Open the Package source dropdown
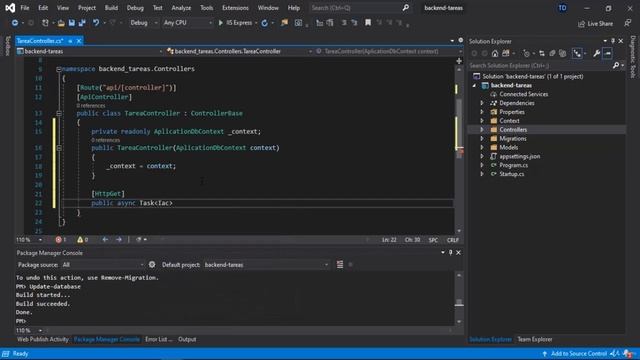This screenshot has height=360, width=640. click(102, 264)
